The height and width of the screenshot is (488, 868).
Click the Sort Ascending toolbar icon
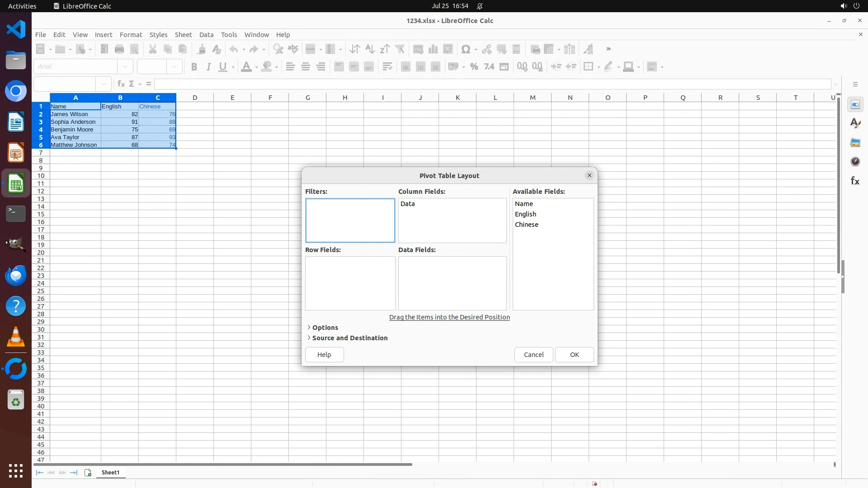click(370, 49)
